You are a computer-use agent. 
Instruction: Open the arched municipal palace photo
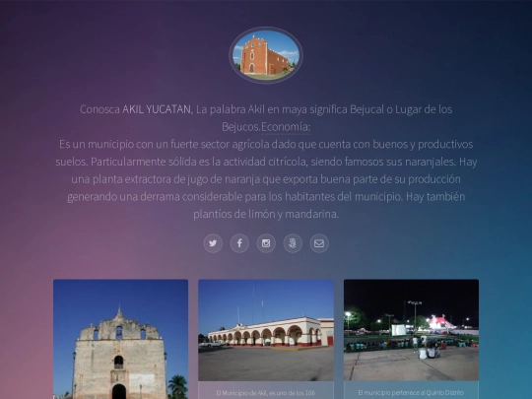coord(266,330)
